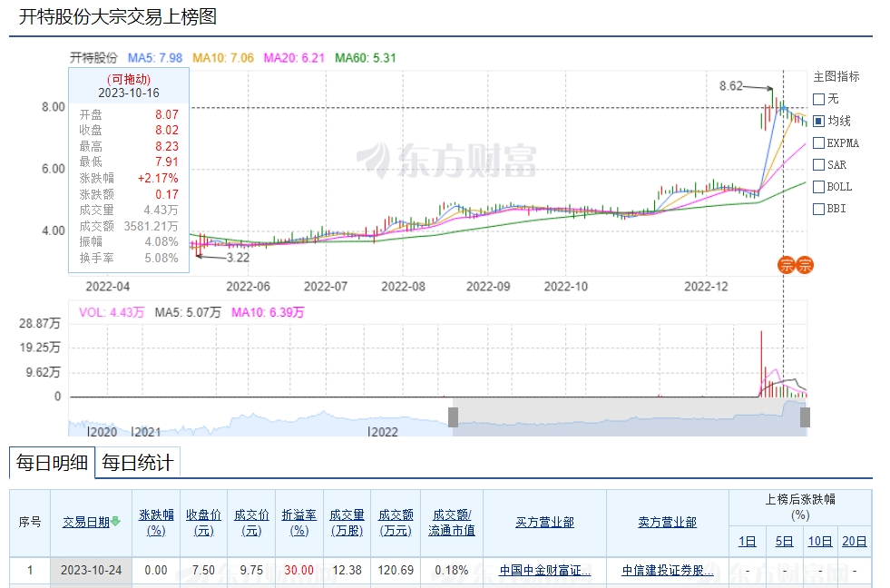The width and height of the screenshot is (890, 588).
Task: Click the green sort arrow beside 交易日期
Action: tap(115, 522)
